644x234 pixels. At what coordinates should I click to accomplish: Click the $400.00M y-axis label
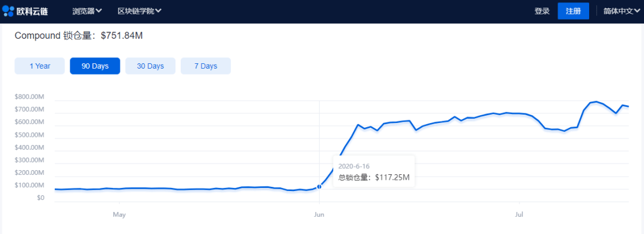point(29,147)
